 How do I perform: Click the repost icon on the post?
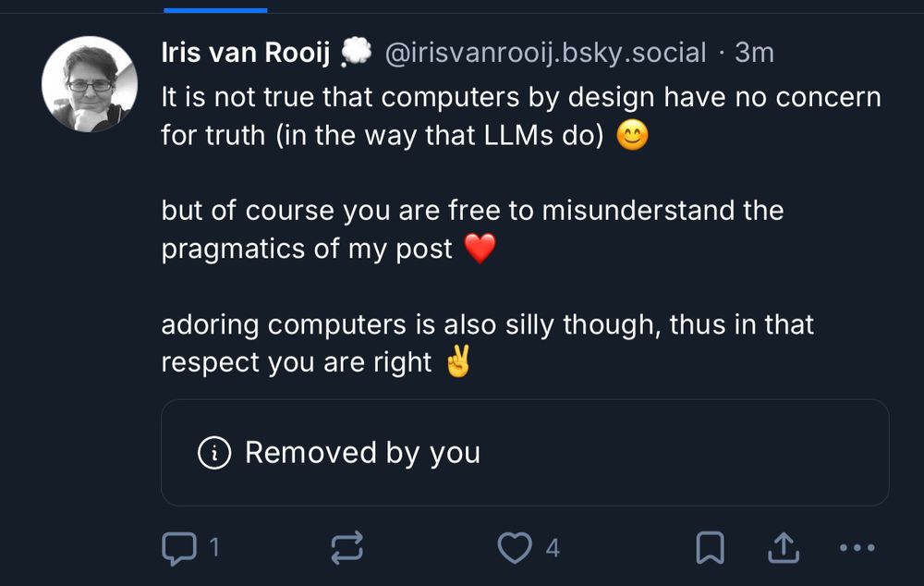(346, 547)
